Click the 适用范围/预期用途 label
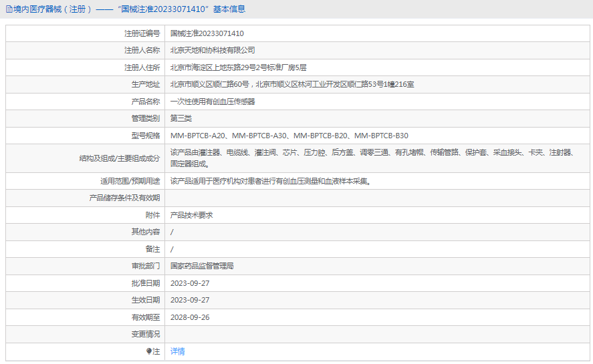Viewport: 593px width, 364px height. [130, 182]
